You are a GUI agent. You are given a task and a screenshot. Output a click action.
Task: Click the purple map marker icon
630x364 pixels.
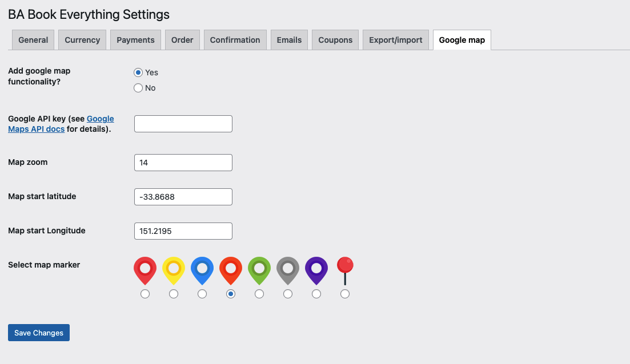(x=316, y=270)
